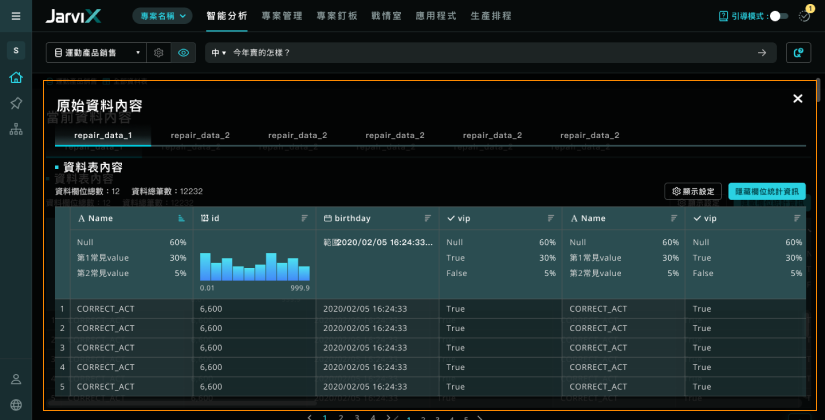Click the cyan-highlighted sort icon on Name column

(181, 218)
